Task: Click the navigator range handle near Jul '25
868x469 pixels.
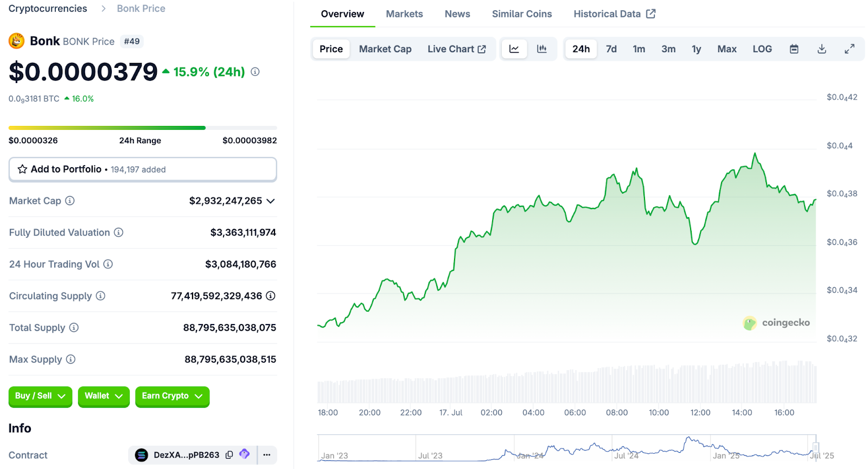Action: click(x=815, y=448)
